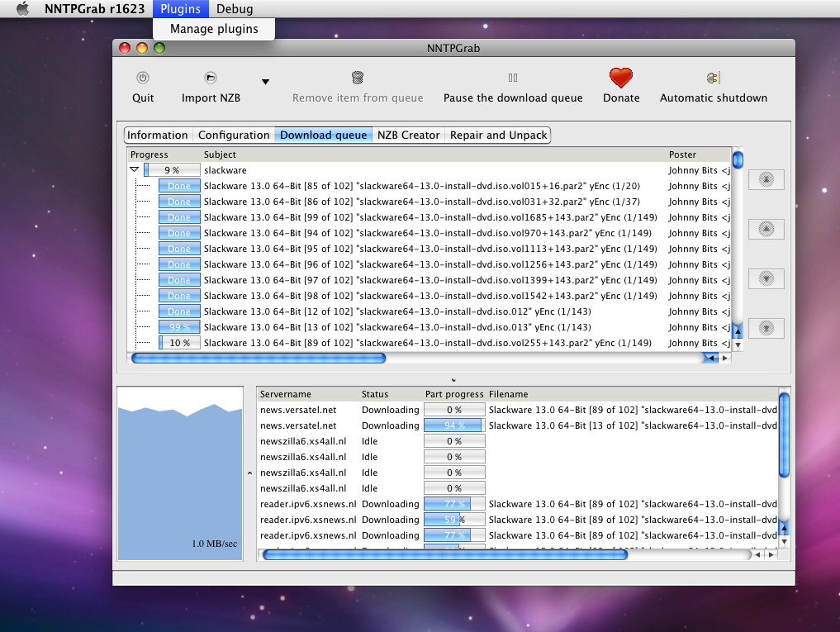Image resolution: width=840 pixels, height=632 pixels.
Task: Open the Debug menu
Action: 235,9
